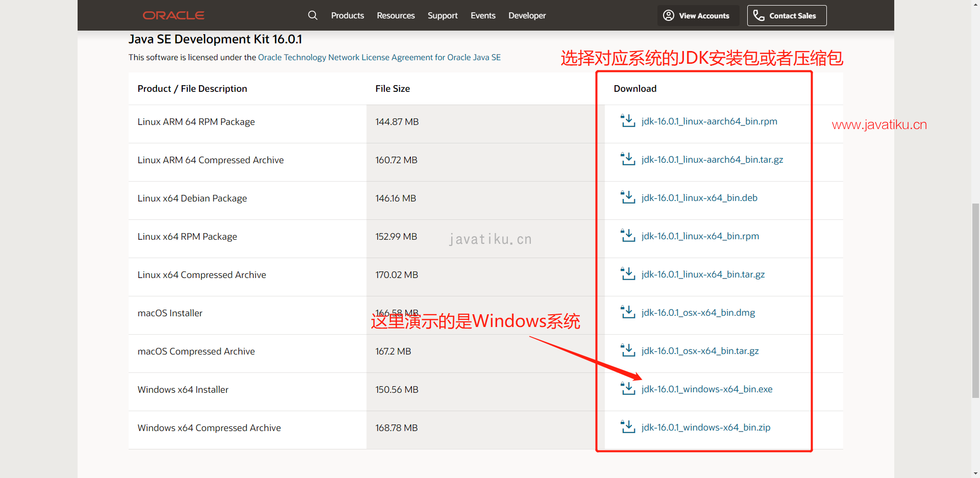This screenshot has height=478, width=980.
Task: Click download icon for linux-x64 deb
Action: click(x=627, y=197)
